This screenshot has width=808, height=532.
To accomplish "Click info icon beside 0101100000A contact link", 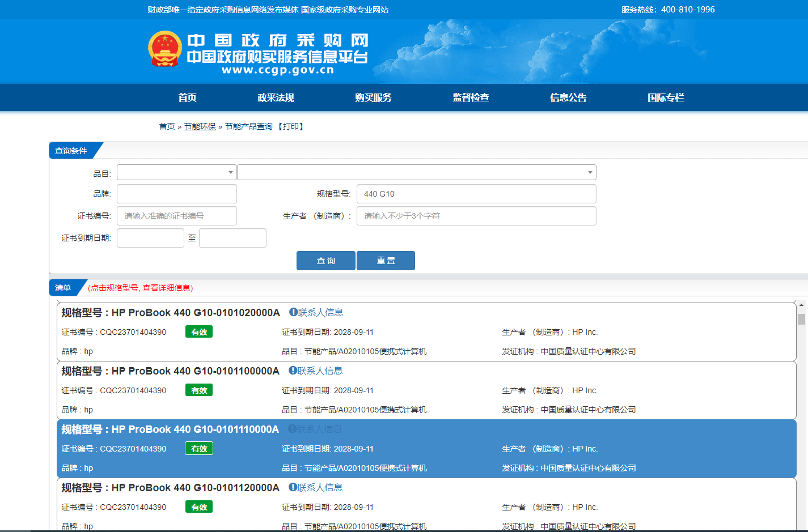I will (293, 371).
